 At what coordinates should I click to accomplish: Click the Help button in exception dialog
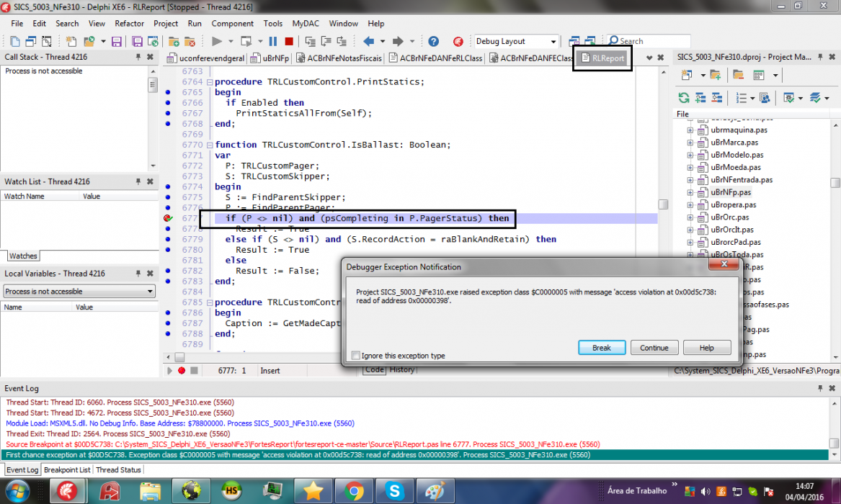click(707, 348)
